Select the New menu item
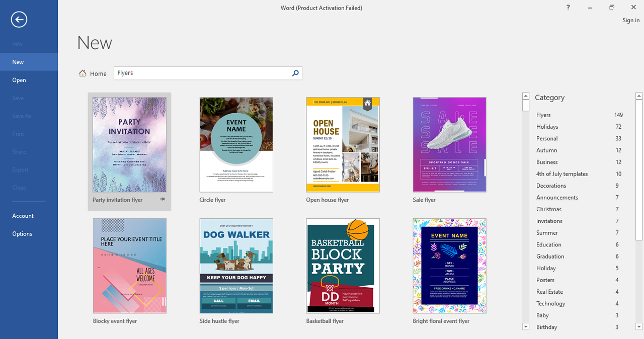The width and height of the screenshot is (644, 339). tap(29, 62)
